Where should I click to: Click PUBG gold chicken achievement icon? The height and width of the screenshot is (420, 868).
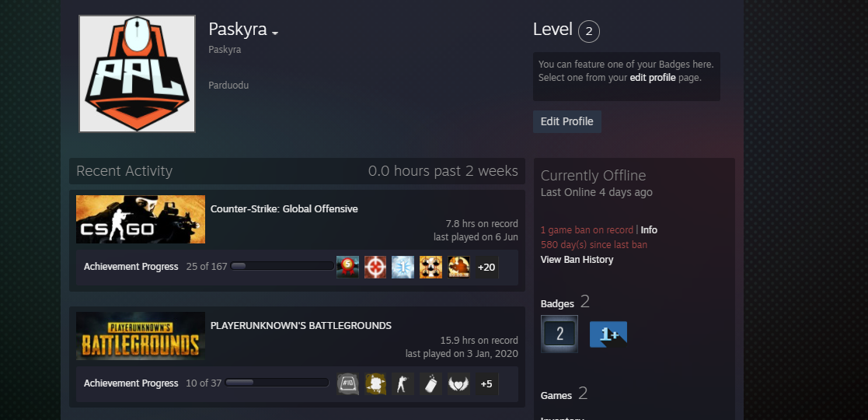(x=375, y=383)
